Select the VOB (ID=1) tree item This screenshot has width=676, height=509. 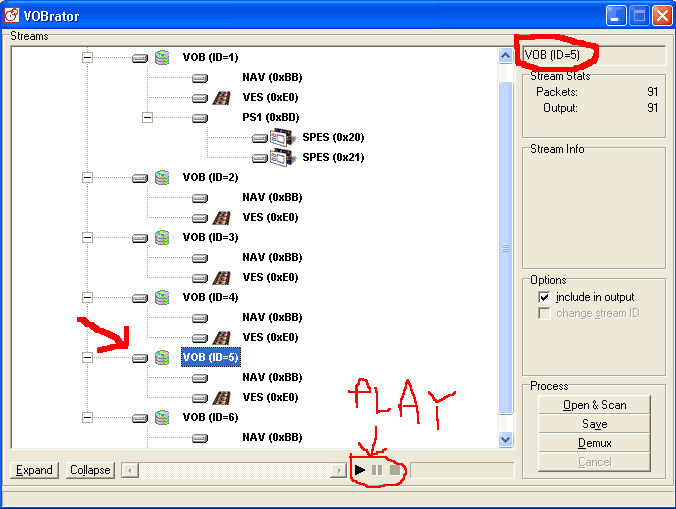pos(210,57)
